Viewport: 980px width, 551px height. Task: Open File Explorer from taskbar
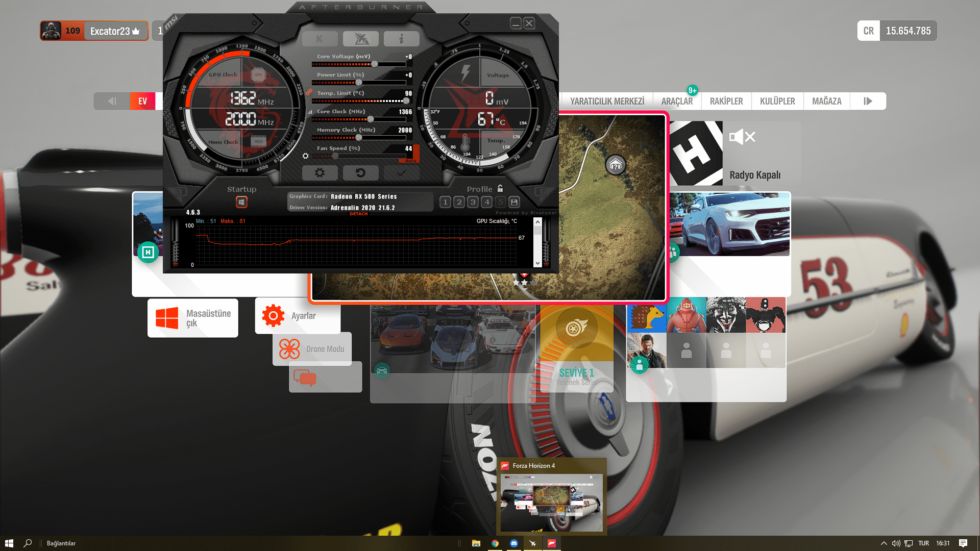coord(476,543)
